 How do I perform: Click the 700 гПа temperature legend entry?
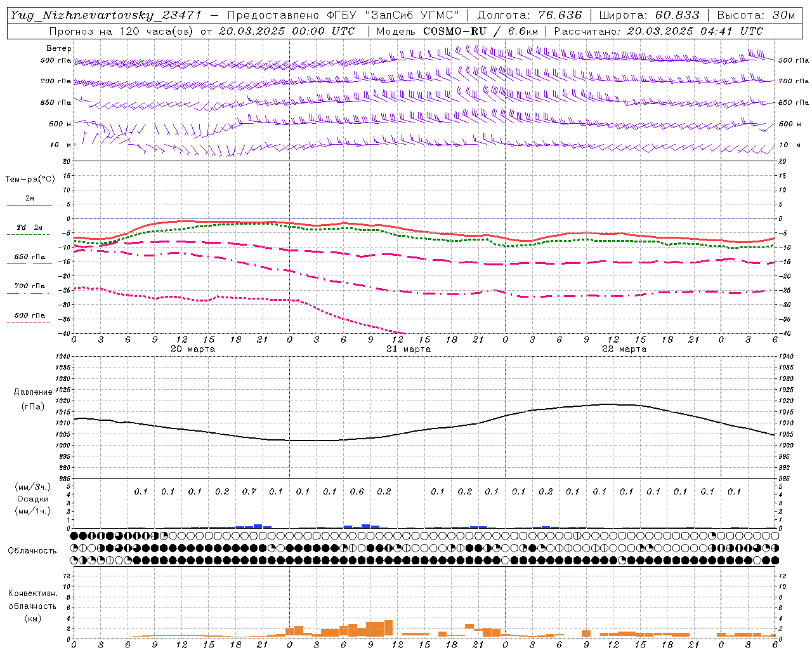(29, 286)
